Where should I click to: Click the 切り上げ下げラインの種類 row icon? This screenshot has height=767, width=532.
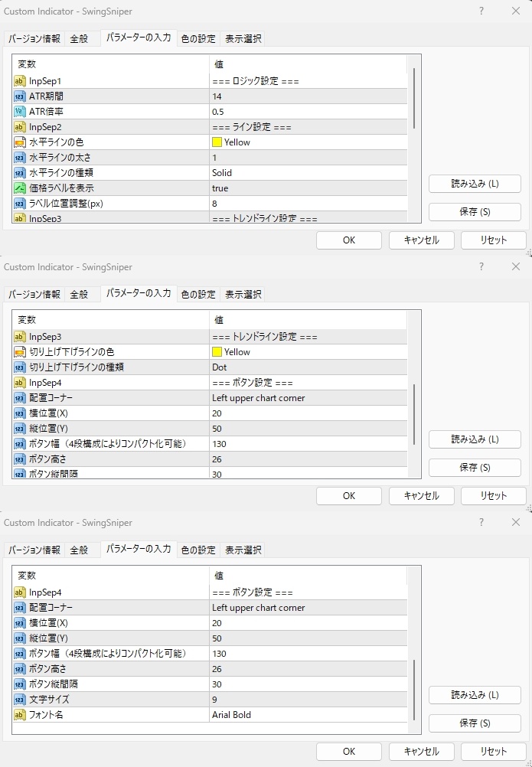click(x=20, y=367)
